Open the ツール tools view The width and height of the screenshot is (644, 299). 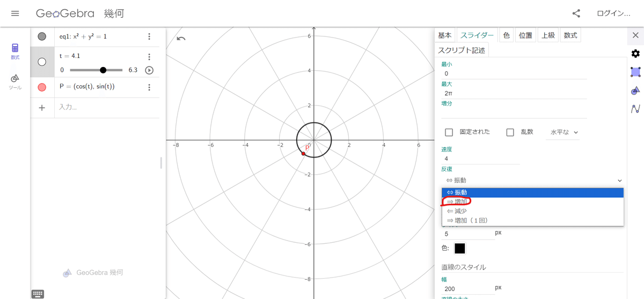point(15,81)
